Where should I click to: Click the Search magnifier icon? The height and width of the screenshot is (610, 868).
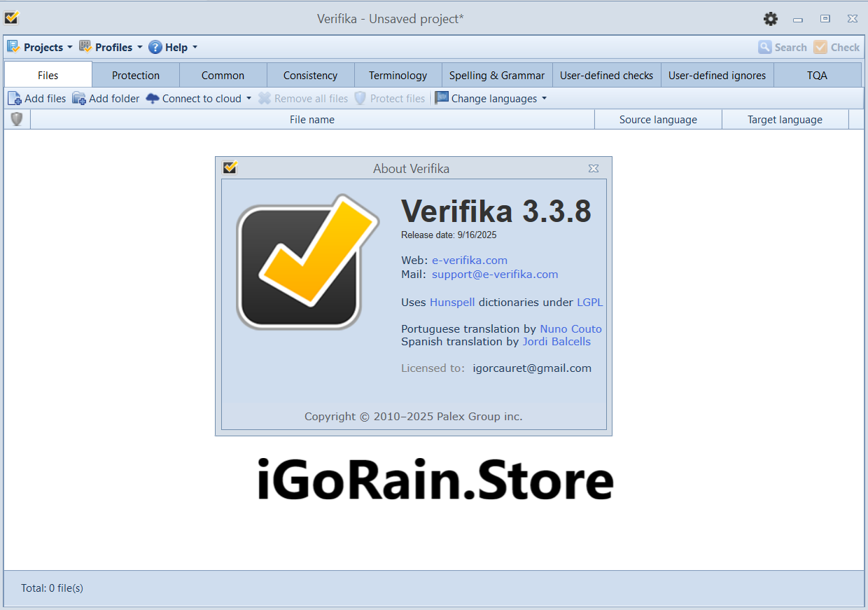[765, 47]
